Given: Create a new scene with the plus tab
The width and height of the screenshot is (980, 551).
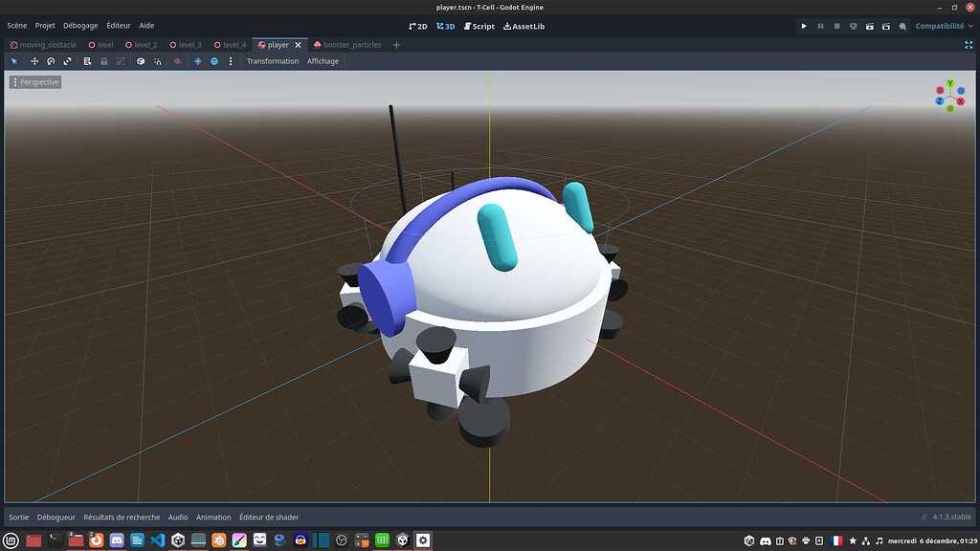Looking at the screenshot, I should coord(396,44).
